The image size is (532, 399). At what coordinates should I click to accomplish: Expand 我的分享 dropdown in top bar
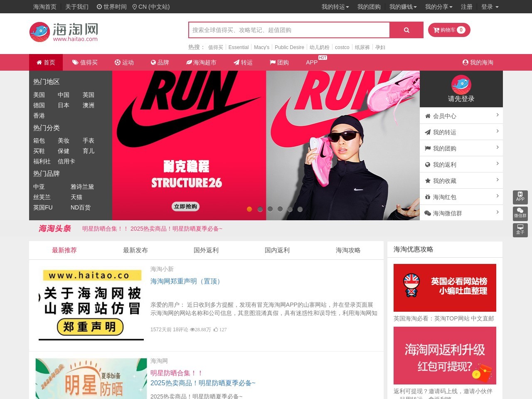click(439, 7)
